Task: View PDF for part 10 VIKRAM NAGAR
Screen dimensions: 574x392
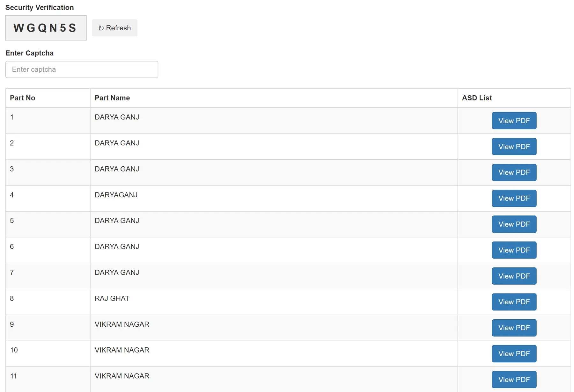Action: [x=514, y=354]
